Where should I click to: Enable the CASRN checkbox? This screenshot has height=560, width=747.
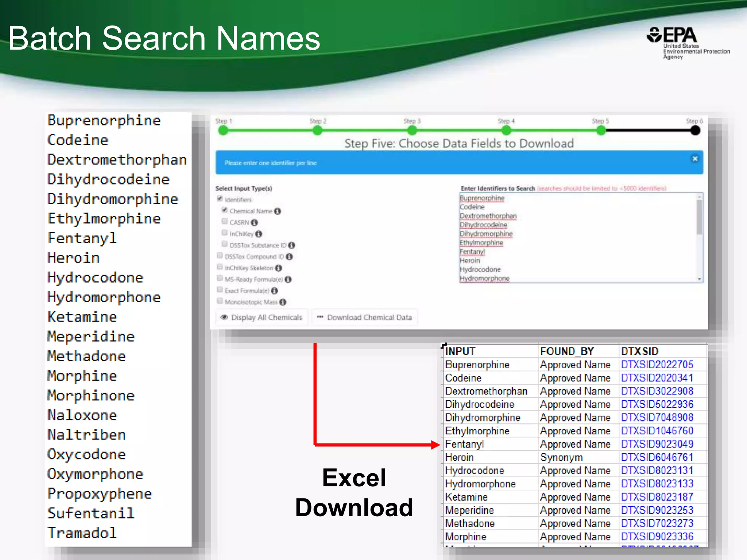[225, 221]
